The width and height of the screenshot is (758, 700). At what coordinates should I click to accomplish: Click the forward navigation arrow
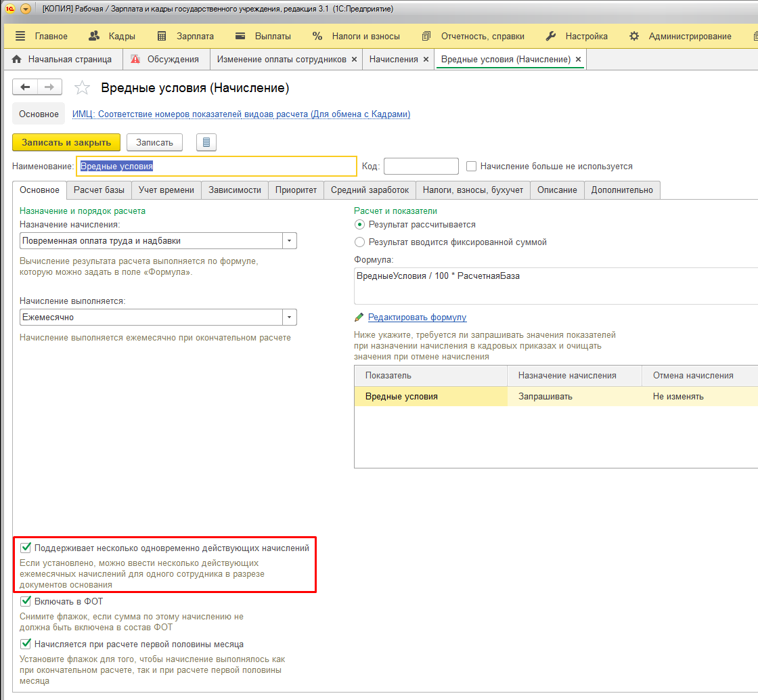point(49,87)
